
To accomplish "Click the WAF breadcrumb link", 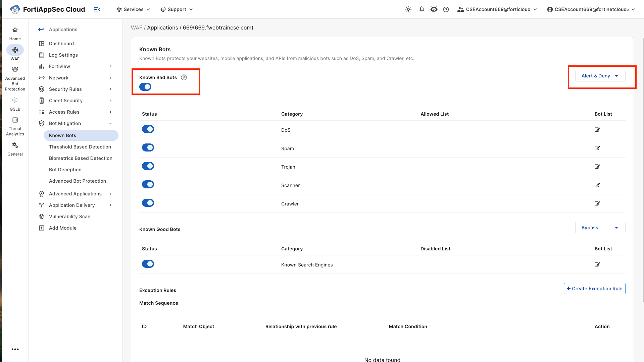I will (x=137, y=27).
